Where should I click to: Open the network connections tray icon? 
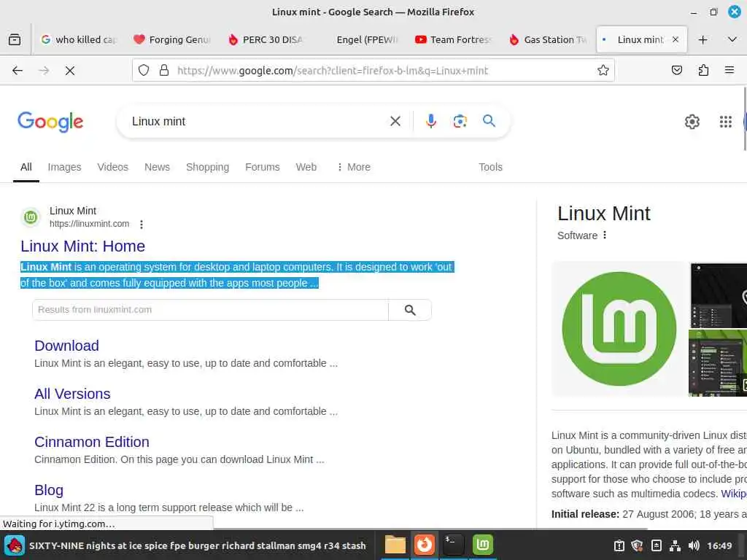pos(675,545)
